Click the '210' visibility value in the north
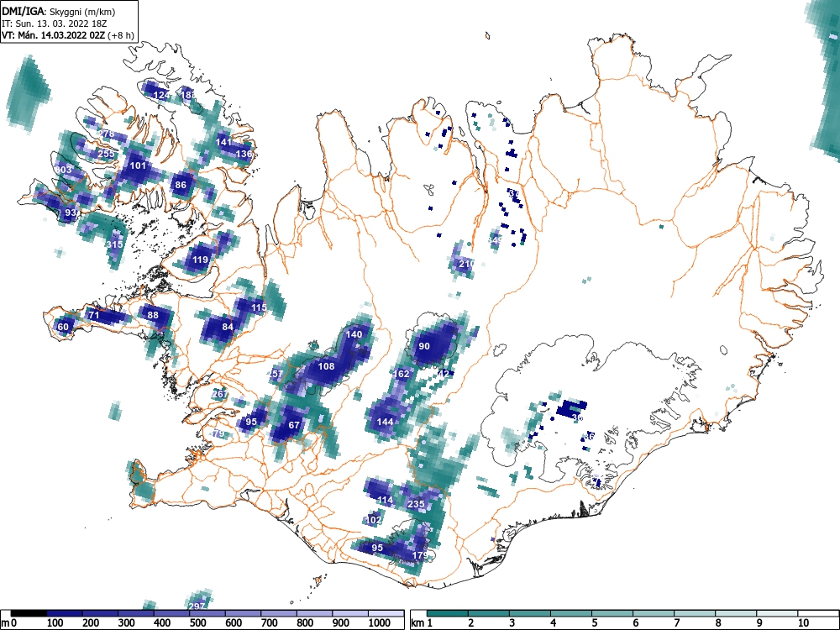Screen dimensions: 840x630 coord(466,264)
